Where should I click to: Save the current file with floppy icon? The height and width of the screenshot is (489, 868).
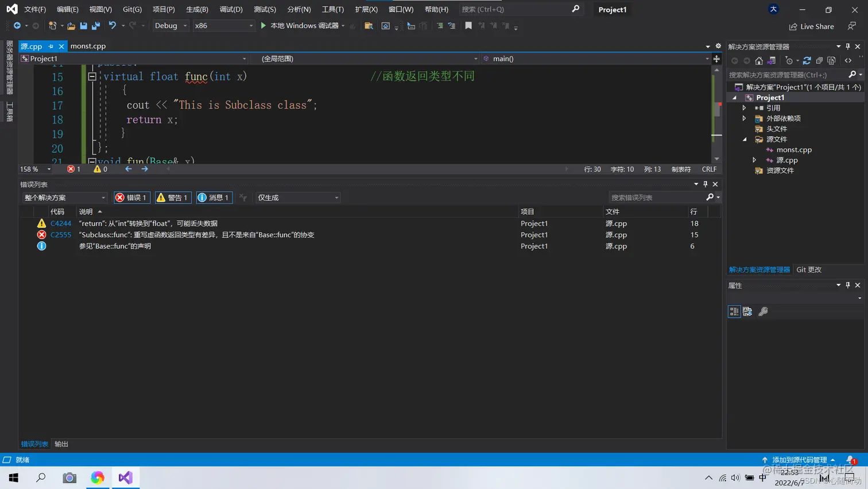coord(84,26)
